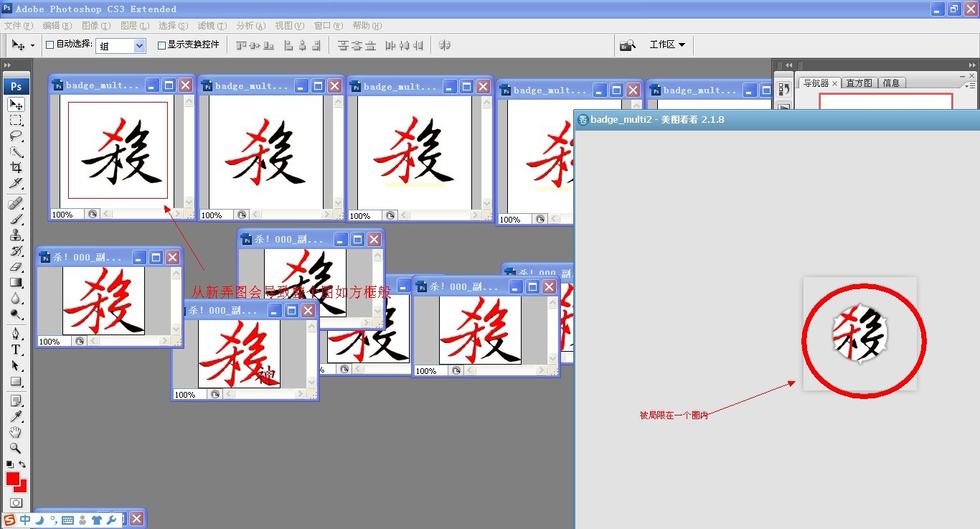Enable the 显示变换控件 checkbox
Image resolution: width=980 pixels, height=529 pixels.
click(x=161, y=45)
